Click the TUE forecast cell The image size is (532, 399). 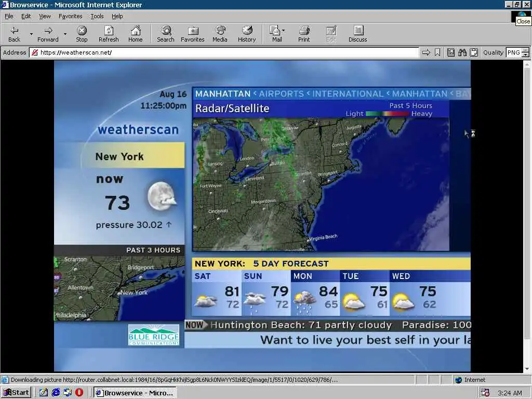365,293
